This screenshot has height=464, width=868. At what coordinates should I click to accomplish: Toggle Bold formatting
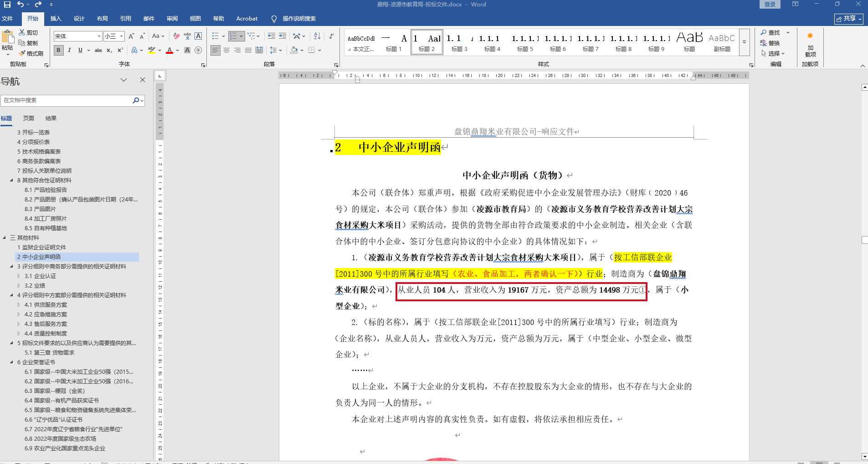(x=58, y=50)
